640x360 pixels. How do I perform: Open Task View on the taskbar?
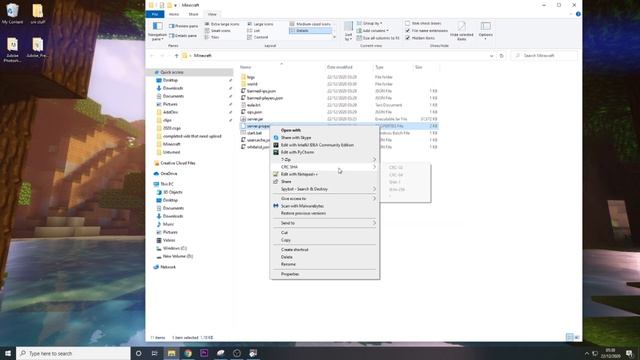pyautogui.click(x=155, y=353)
